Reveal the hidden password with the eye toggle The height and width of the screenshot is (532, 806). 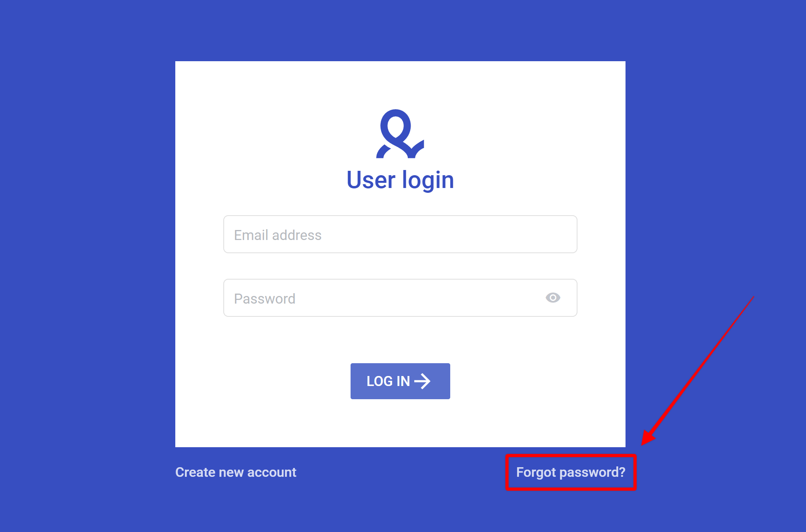click(x=553, y=298)
